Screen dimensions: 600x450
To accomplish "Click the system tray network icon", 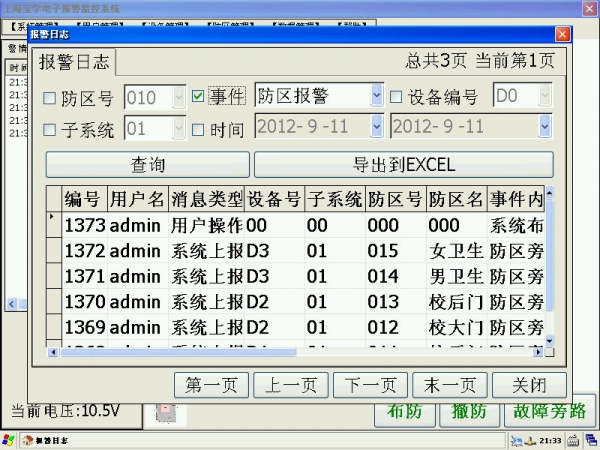I will (x=515, y=440).
